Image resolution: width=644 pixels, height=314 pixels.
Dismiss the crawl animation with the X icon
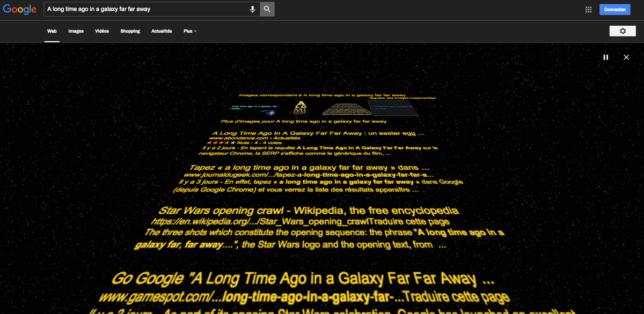coord(626,57)
